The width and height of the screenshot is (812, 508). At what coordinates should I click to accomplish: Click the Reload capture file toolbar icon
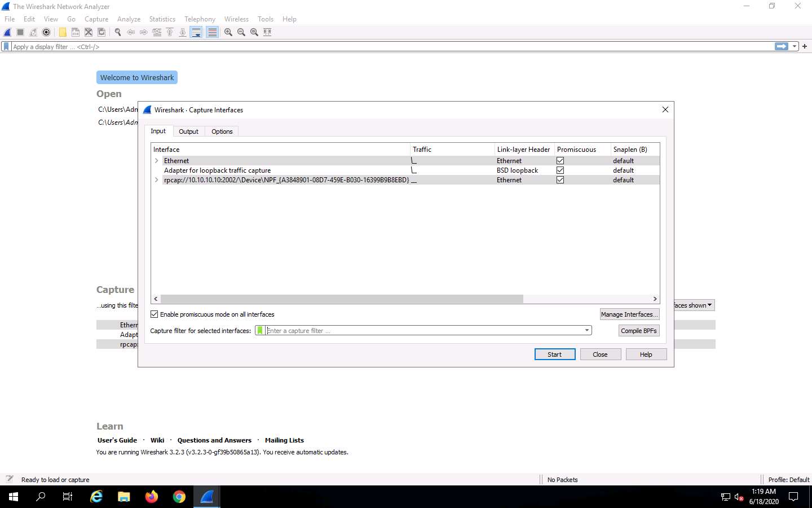click(x=101, y=32)
